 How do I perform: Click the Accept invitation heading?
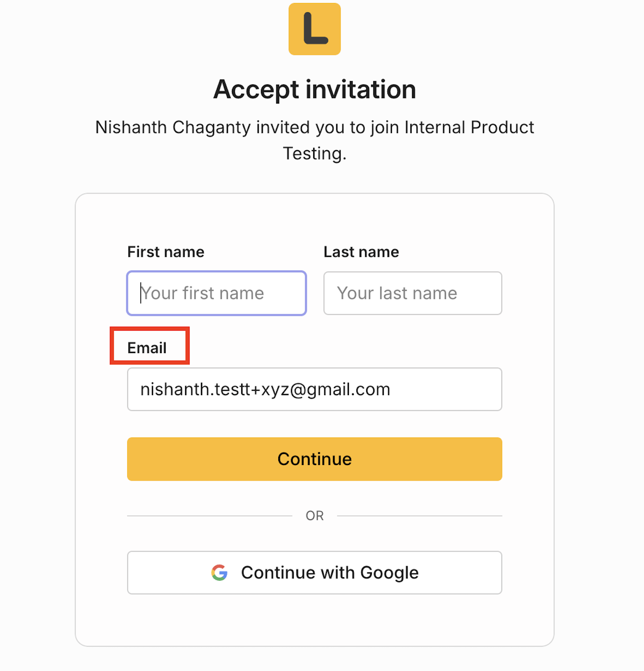coord(314,89)
